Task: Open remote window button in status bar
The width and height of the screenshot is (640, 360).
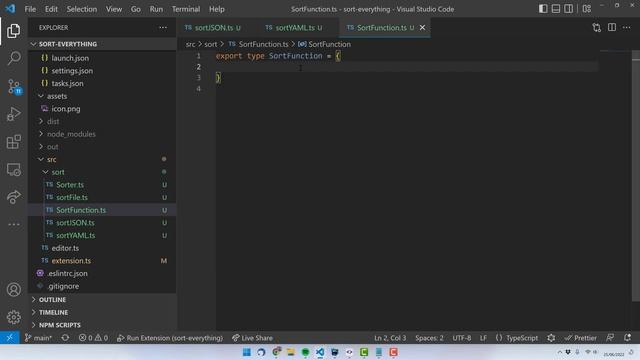Action: pos(9,338)
